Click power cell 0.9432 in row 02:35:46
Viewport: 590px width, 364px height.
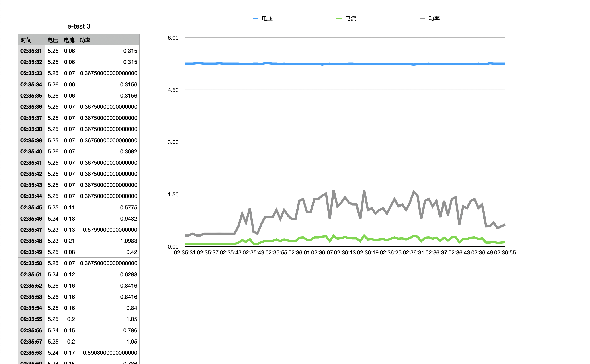(x=108, y=219)
